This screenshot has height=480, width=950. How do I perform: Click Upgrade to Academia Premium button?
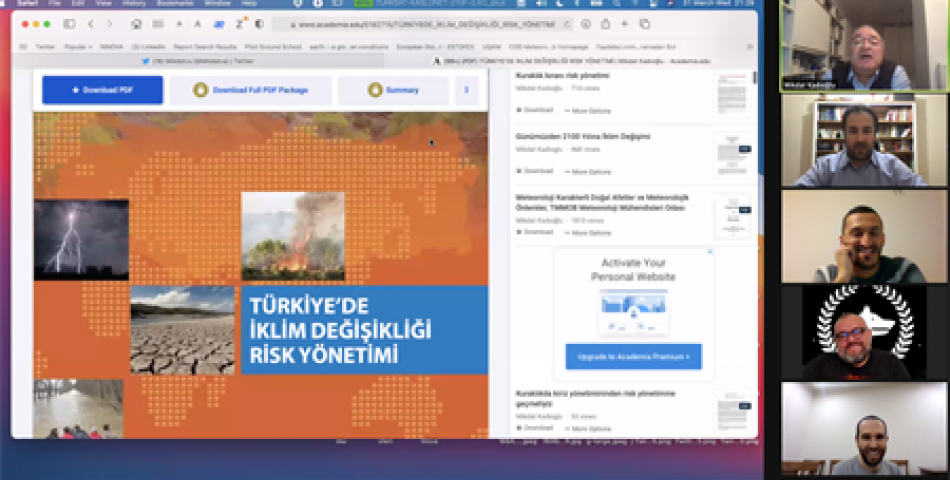(x=633, y=357)
